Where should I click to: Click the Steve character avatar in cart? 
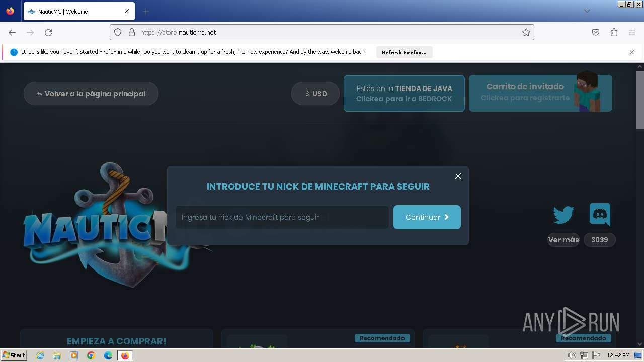pyautogui.click(x=587, y=91)
